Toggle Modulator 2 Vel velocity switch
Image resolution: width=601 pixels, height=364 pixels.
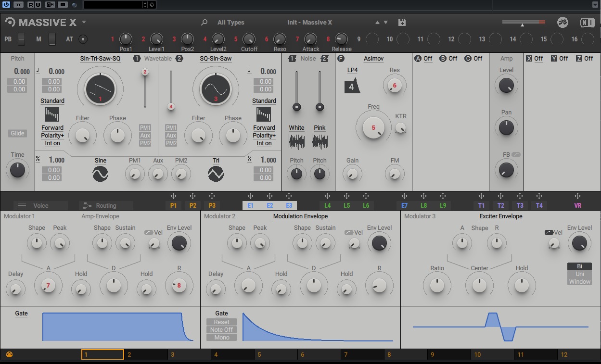(x=348, y=233)
